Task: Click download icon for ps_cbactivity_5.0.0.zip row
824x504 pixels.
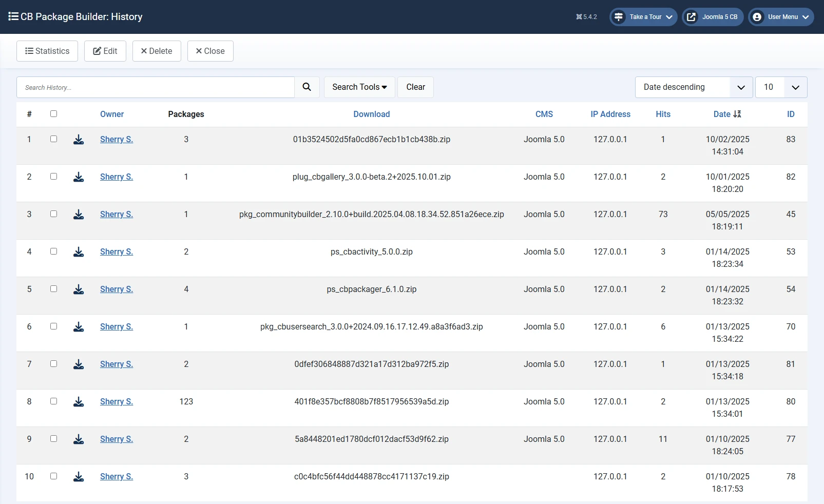Action: 79,252
